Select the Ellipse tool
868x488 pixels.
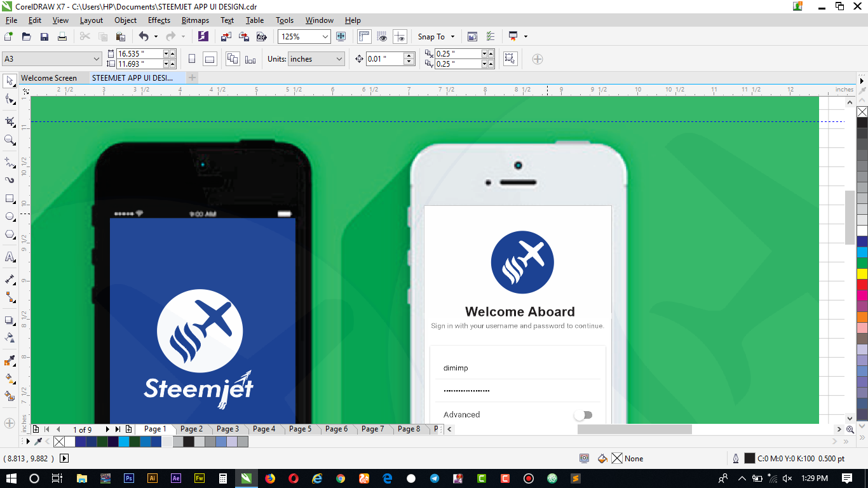click(x=10, y=217)
